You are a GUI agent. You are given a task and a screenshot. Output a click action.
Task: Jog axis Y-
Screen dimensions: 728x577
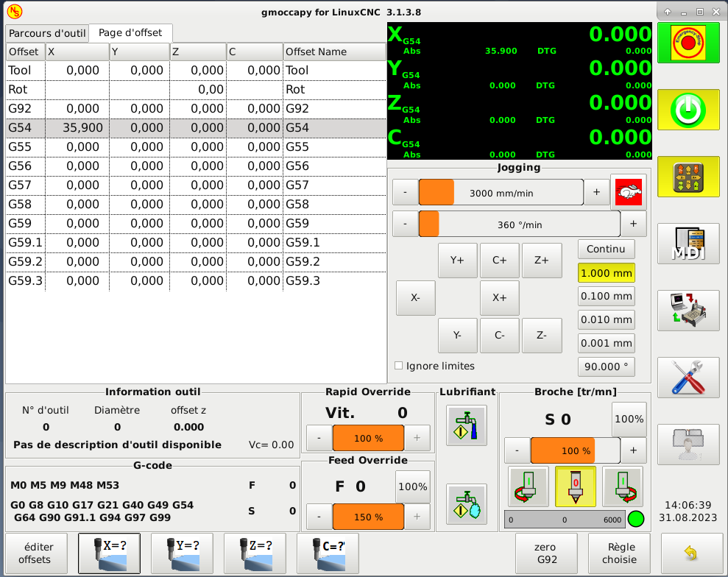pos(457,336)
